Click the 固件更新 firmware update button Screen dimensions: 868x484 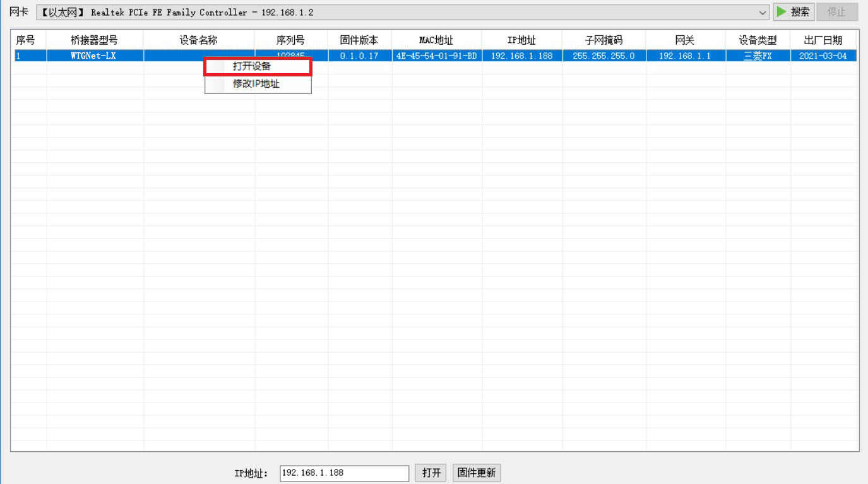[477, 473]
